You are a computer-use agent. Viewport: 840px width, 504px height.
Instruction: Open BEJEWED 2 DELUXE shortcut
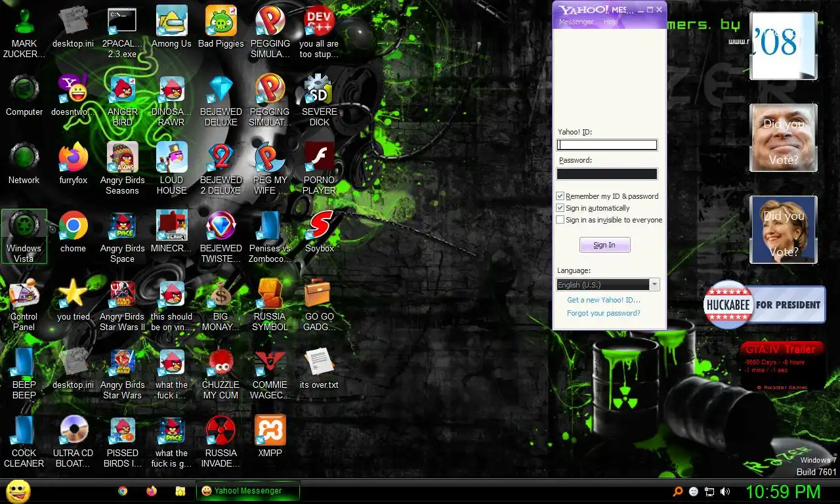(221, 169)
